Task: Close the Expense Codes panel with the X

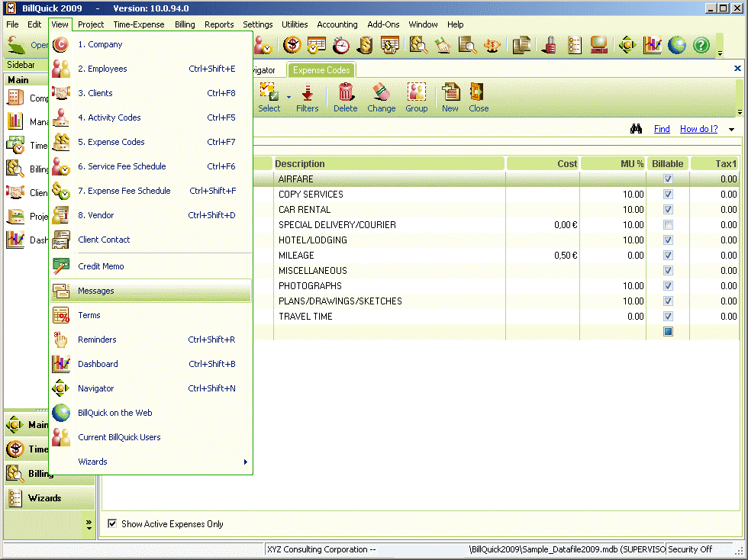Action: (x=737, y=68)
